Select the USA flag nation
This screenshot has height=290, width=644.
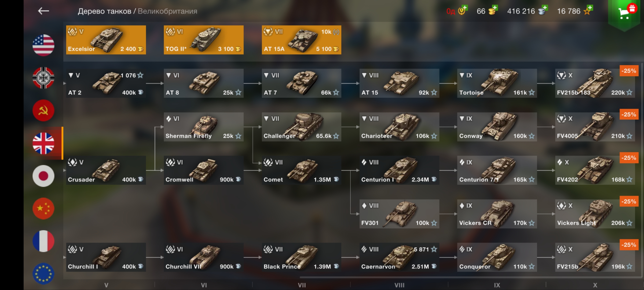43,45
